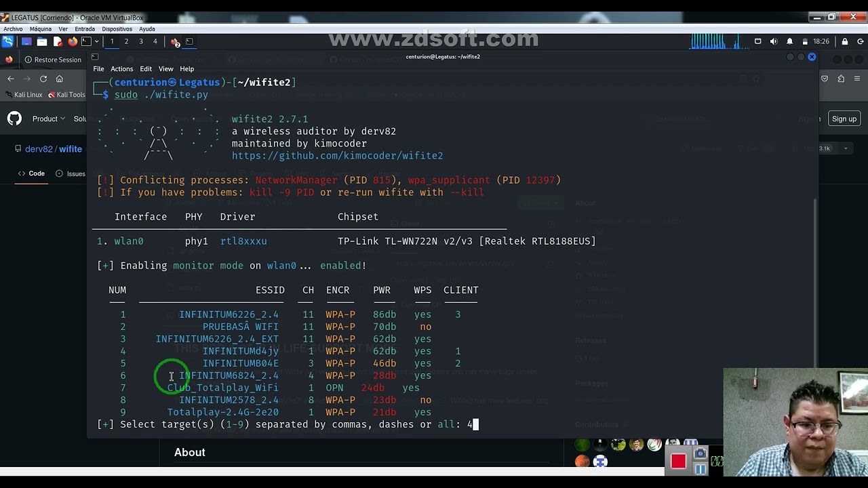
Task: Click the battery status icon
Action: [805, 41]
